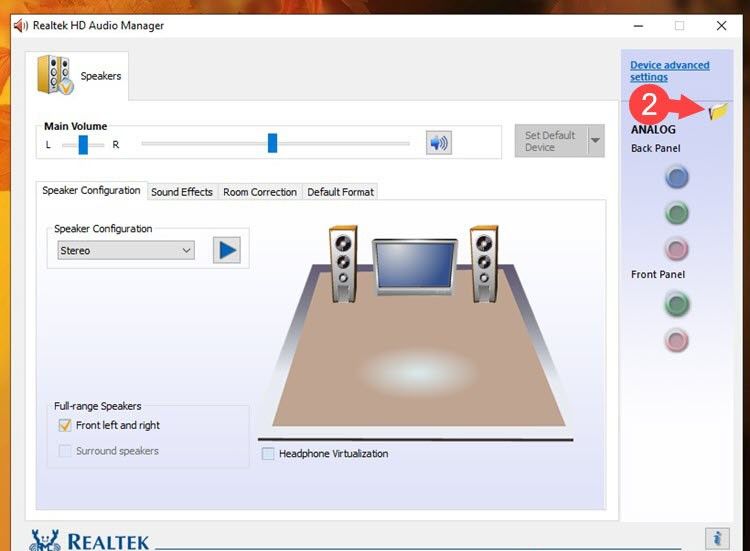Click the green front panel jack
Image resolution: width=750 pixels, height=551 pixels.
click(676, 304)
